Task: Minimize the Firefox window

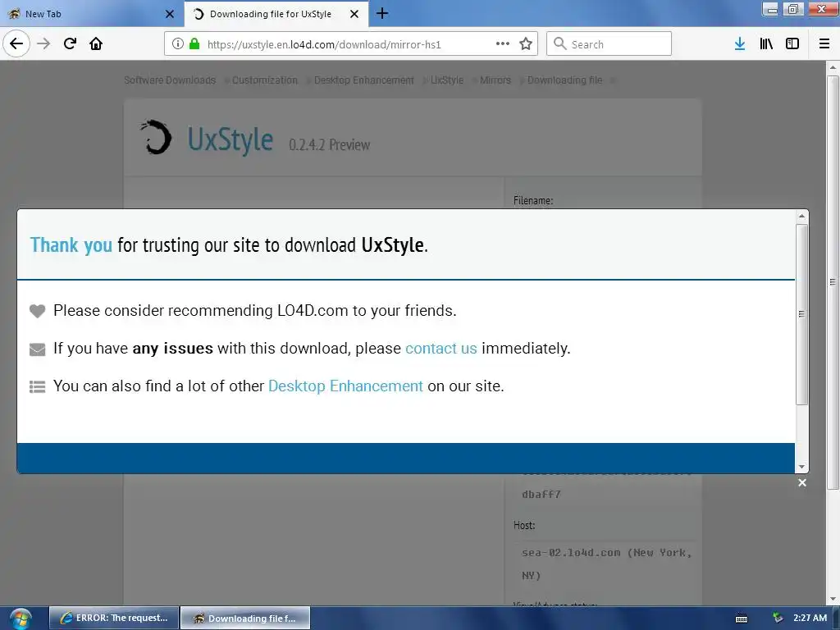Action: click(x=770, y=9)
